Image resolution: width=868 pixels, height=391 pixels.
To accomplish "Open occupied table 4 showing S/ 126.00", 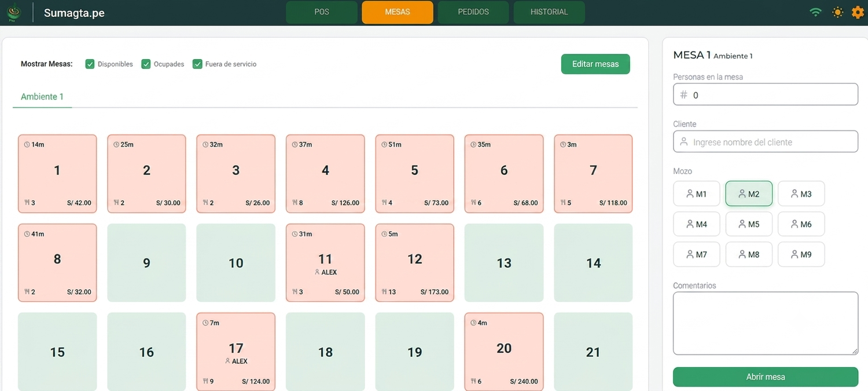I will click(325, 174).
